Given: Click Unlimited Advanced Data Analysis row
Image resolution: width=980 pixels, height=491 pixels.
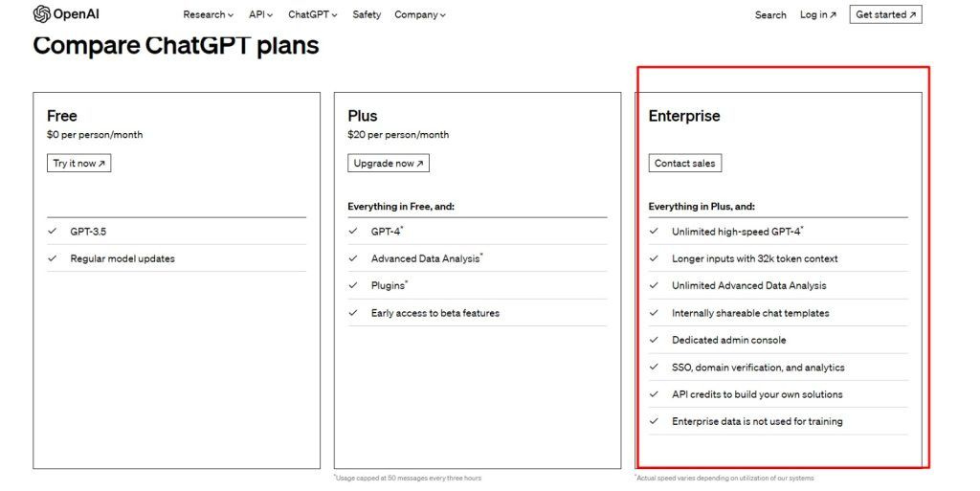Looking at the screenshot, I should tap(778, 285).
